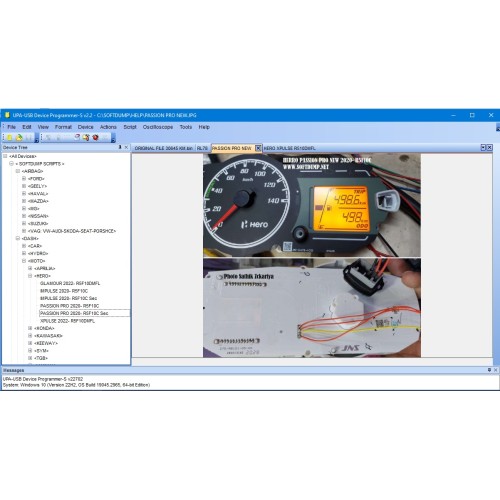The width and height of the screenshot is (500, 500).
Task: Open the File menu
Action: (x=11, y=127)
